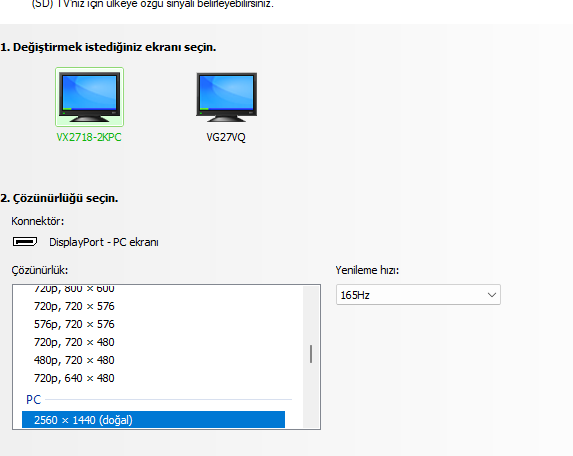Choose resolution 576p, 720 × 576
Image resolution: width=573 pixels, height=456 pixels.
pos(74,324)
